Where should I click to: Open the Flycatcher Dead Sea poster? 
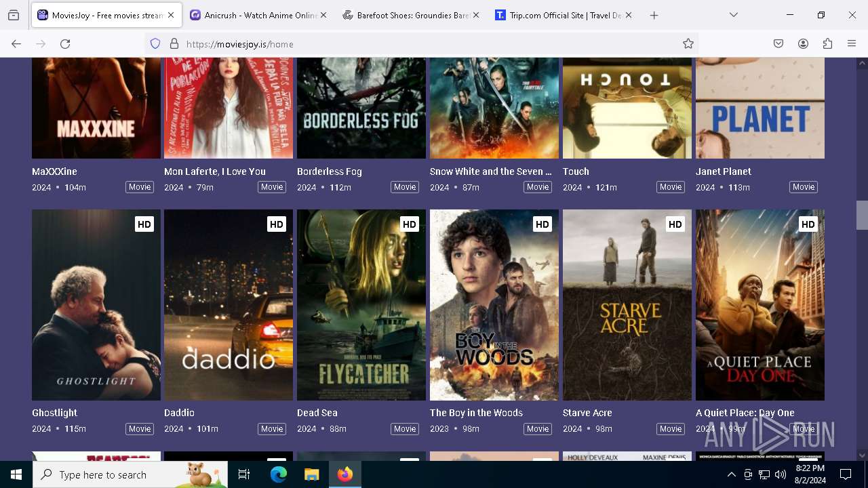tap(361, 305)
